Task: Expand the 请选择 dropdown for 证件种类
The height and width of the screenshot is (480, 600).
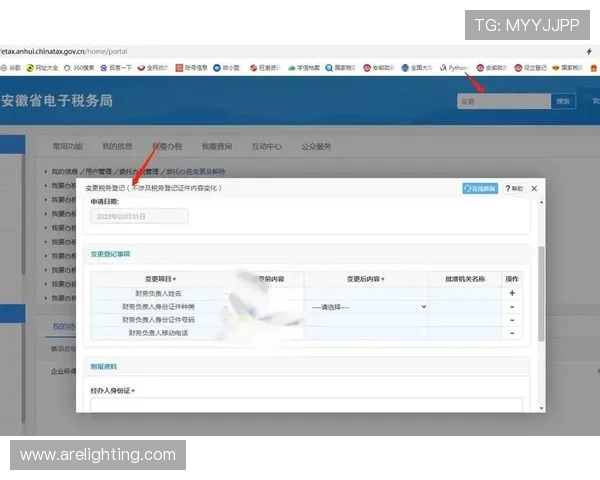Action: [367, 307]
